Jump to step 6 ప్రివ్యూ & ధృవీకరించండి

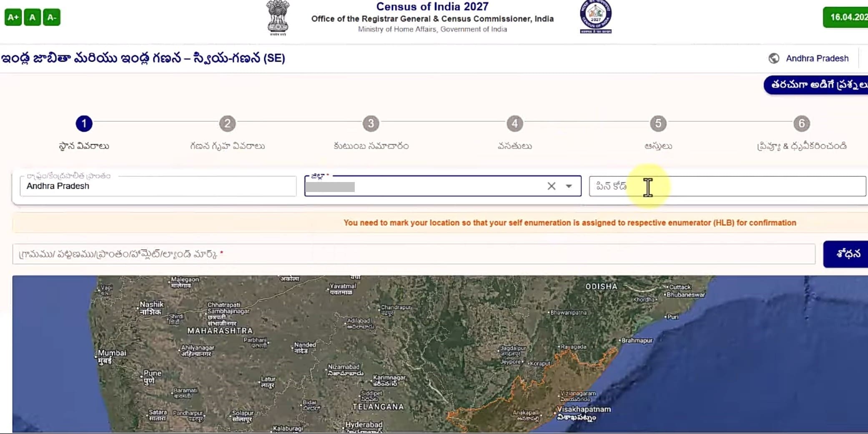802,123
